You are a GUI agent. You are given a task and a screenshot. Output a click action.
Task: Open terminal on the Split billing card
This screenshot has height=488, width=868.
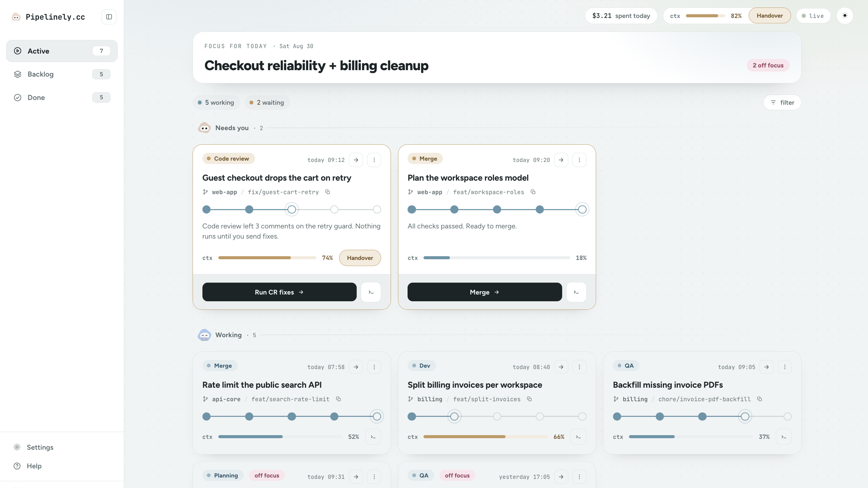[x=578, y=437]
